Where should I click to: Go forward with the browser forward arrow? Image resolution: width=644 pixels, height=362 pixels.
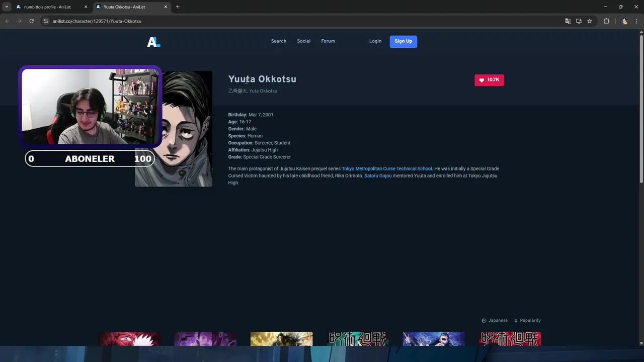pos(19,21)
